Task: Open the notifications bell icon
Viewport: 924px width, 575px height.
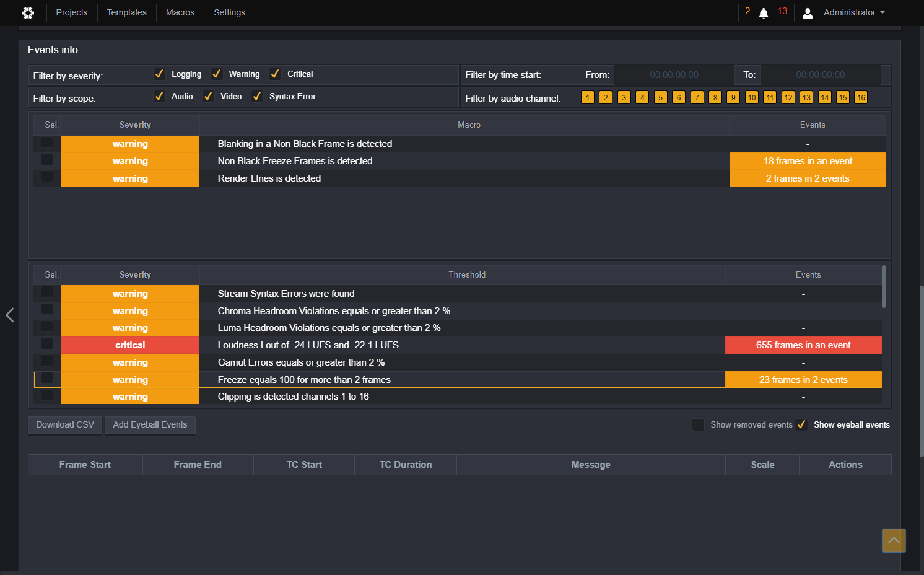Action: coord(764,13)
